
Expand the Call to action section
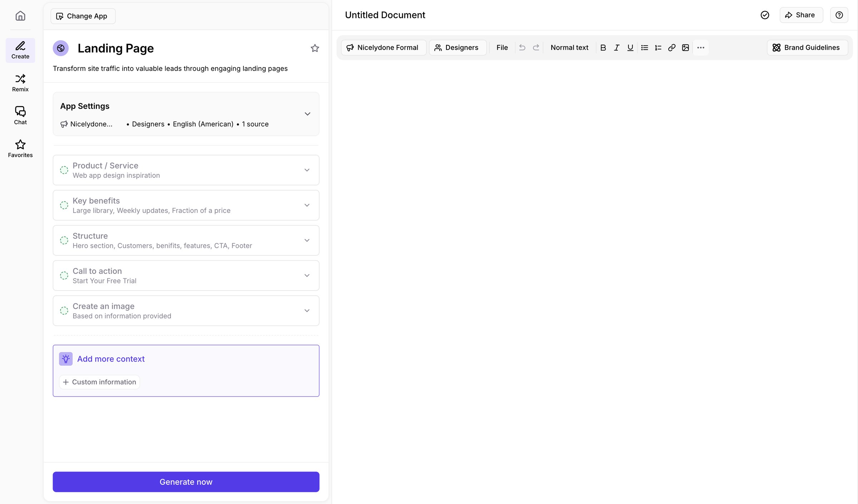point(186,275)
